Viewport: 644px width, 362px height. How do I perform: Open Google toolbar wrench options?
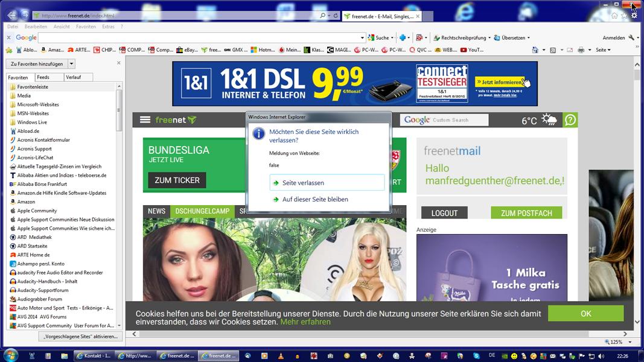tap(632, 37)
